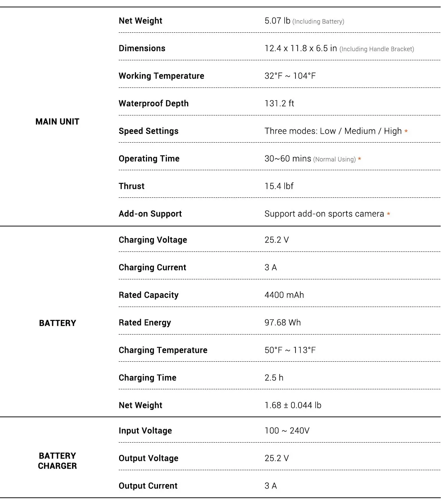The image size is (441, 504).
Task: Click the Rated Capacity label
Action: pos(148,295)
